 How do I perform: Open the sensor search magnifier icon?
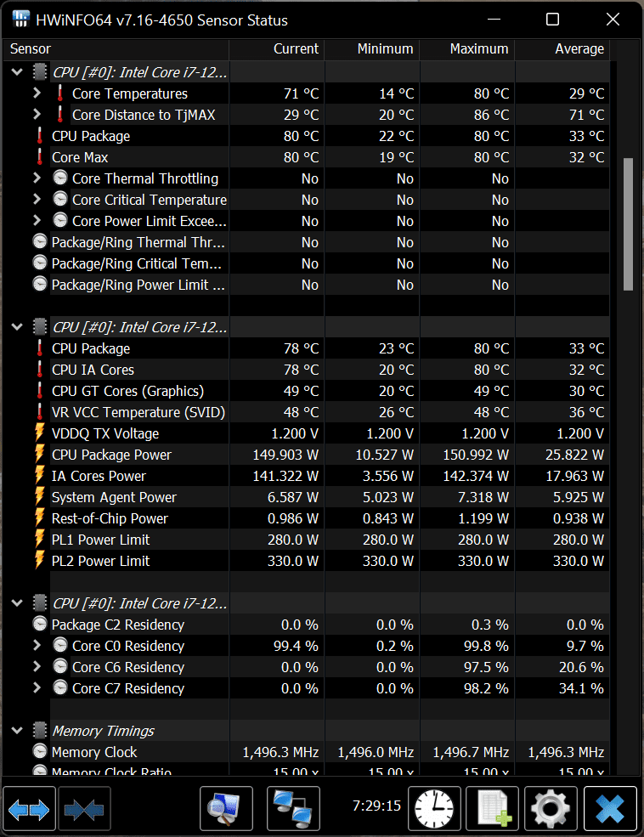pyautogui.click(x=226, y=809)
